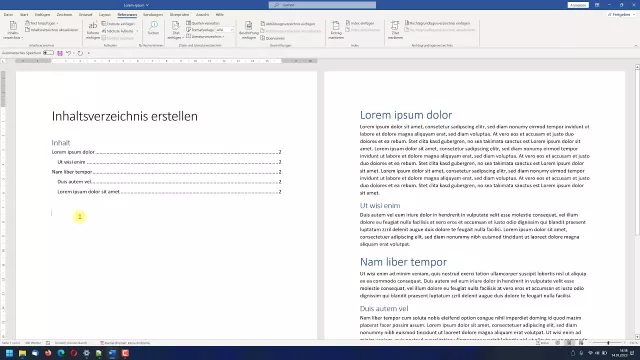Collapse the ribbon with the chevron
The width and height of the screenshot is (640, 360).
pos(636,45)
